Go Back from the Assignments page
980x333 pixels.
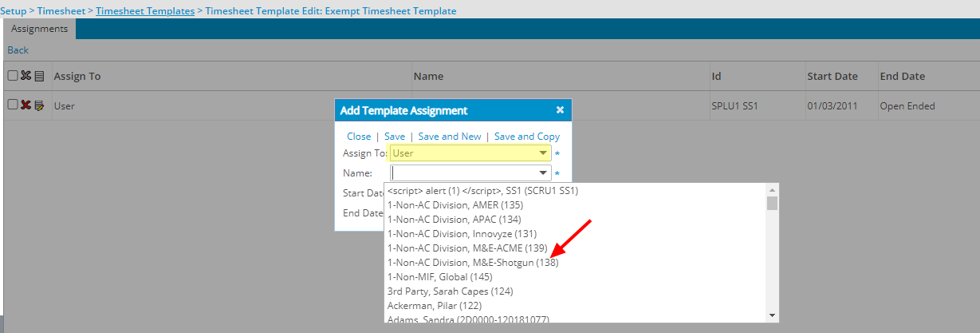(x=18, y=50)
